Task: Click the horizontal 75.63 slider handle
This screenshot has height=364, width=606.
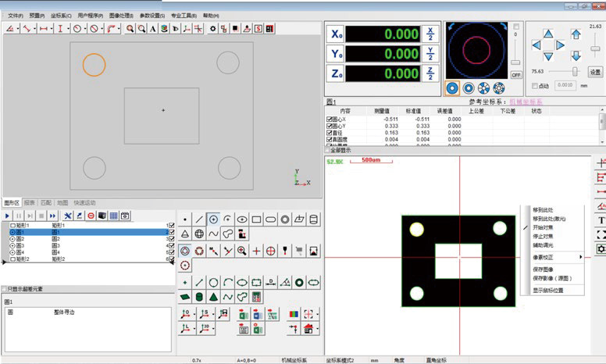Action: pos(575,71)
